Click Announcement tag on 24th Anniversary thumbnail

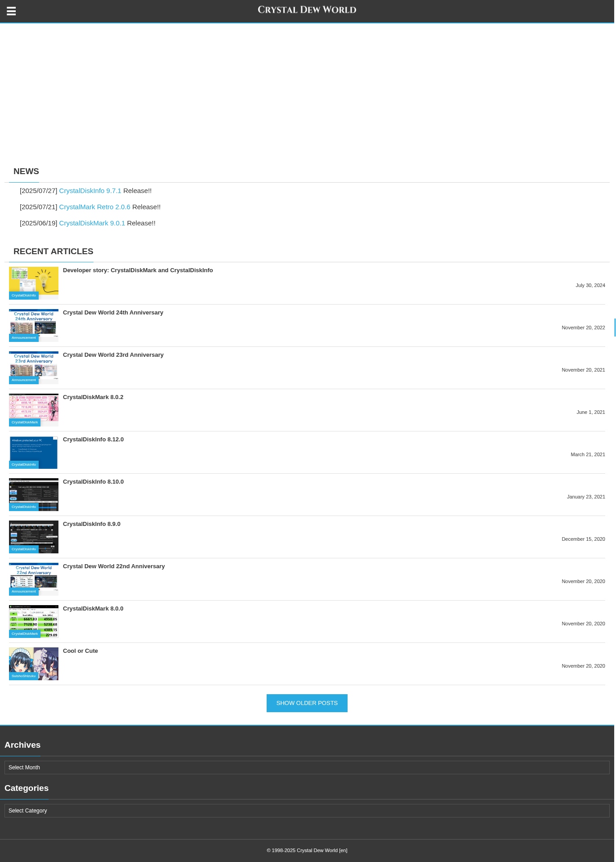point(24,338)
